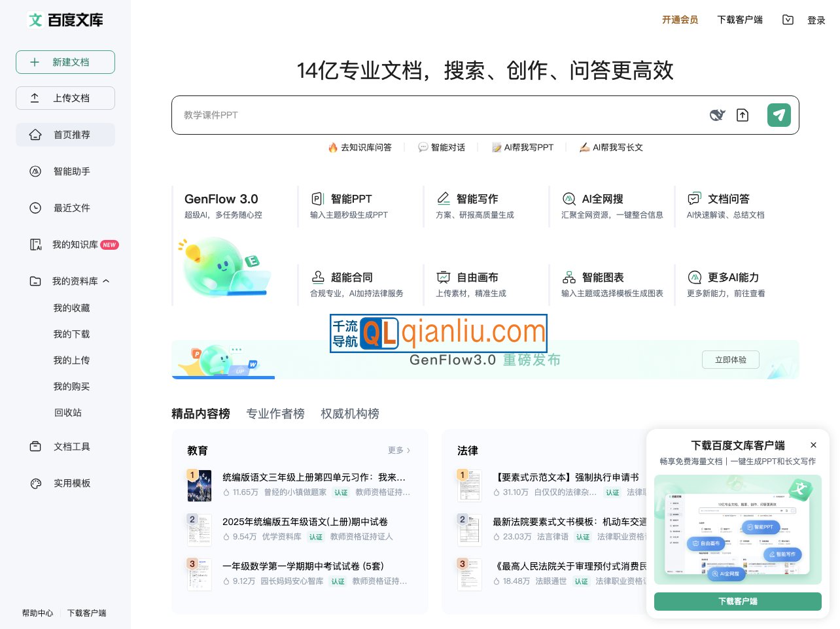The height and width of the screenshot is (629, 840).
Task: Open the 文档问答 feature icon
Action: click(x=693, y=199)
